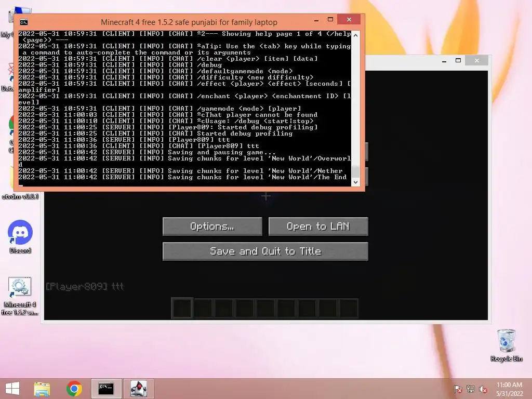532x399 pixels.
Task: Click the console scrollbar down arrow
Action: pyautogui.click(x=355, y=182)
